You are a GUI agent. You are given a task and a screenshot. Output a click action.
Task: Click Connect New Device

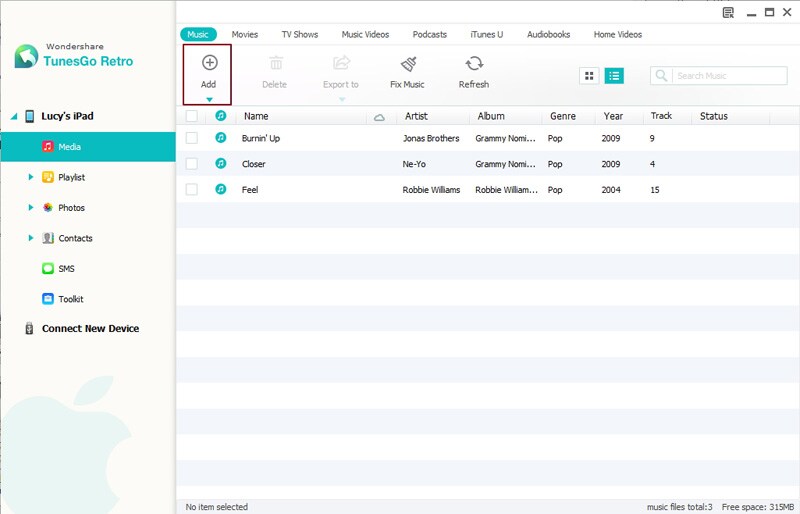[90, 328]
